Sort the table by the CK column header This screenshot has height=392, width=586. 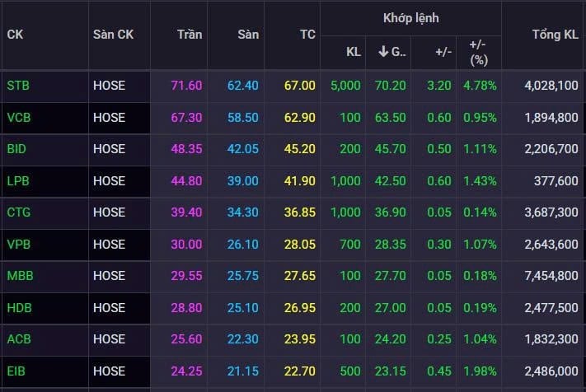(x=15, y=35)
